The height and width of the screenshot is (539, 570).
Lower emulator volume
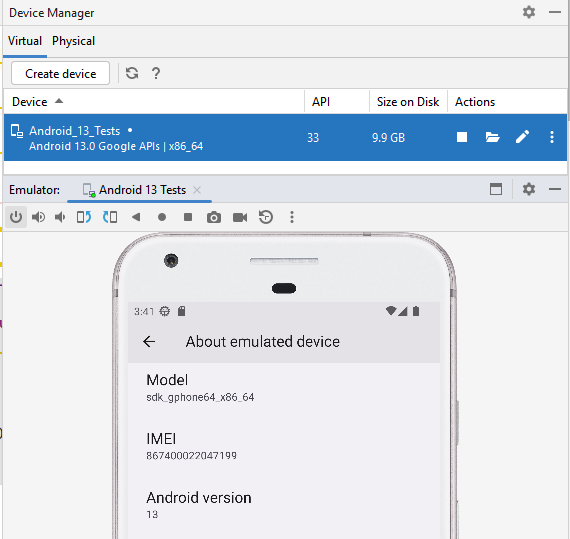(x=60, y=217)
